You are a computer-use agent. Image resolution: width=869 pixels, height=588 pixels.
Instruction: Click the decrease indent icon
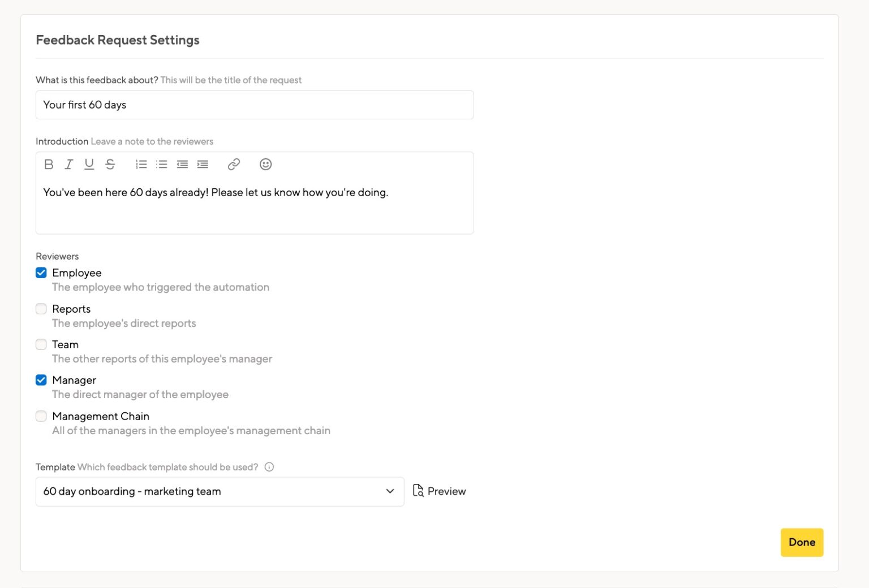tap(182, 165)
